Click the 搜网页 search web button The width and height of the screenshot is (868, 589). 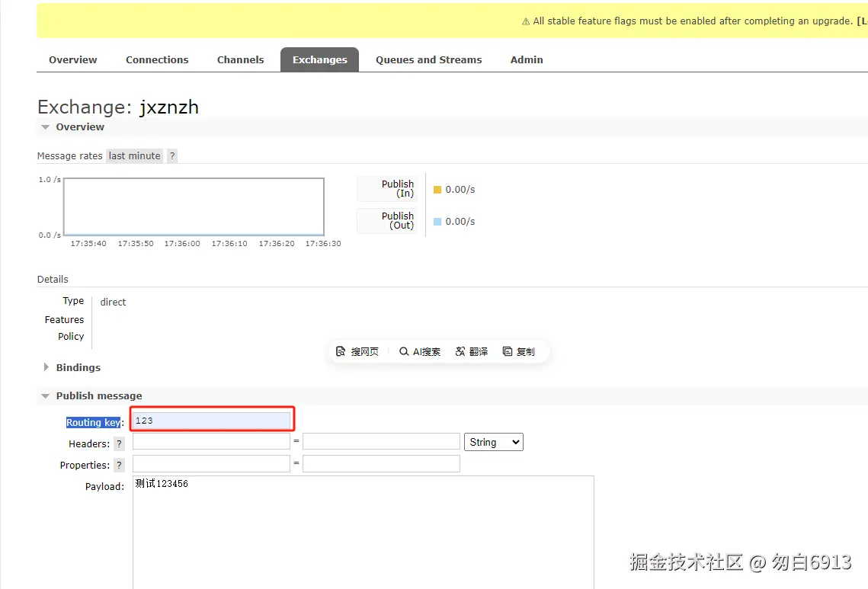click(357, 351)
